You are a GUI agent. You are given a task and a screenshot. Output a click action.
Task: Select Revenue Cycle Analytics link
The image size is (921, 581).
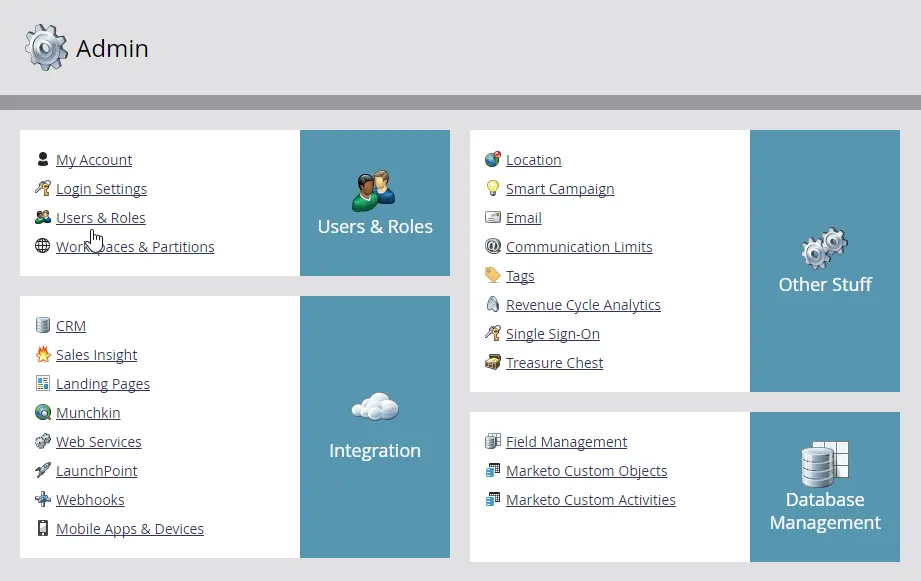[583, 305]
